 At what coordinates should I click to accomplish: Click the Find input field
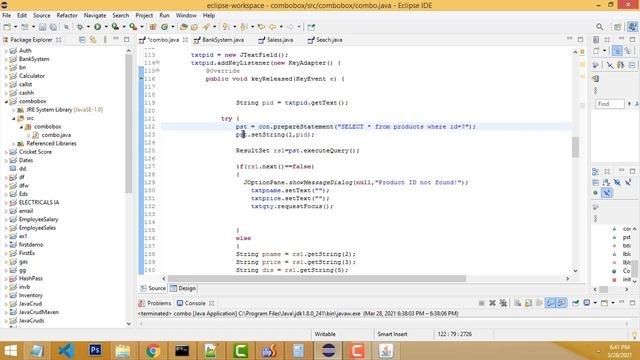coord(609,104)
